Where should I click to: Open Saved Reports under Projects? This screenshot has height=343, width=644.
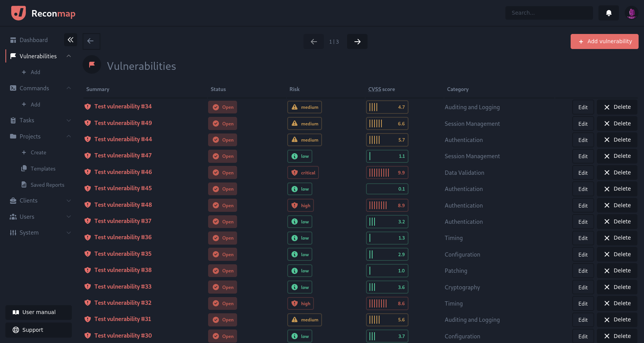tap(47, 185)
